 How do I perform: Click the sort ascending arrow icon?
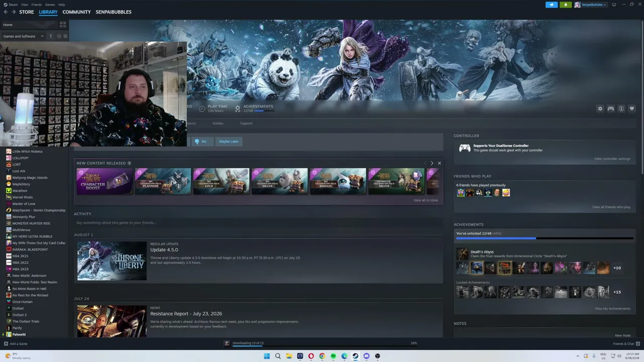(x=50, y=36)
